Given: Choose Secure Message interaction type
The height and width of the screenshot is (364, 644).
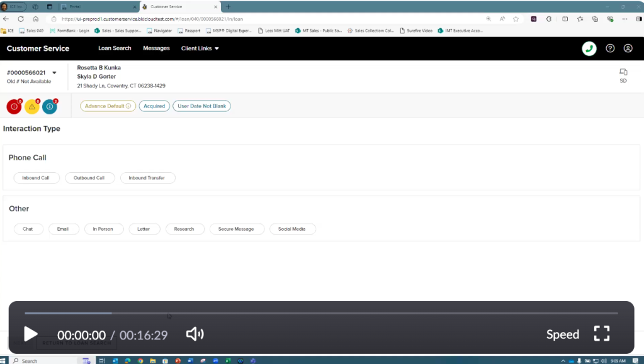Looking at the screenshot, I should pyautogui.click(x=236, y=229).
